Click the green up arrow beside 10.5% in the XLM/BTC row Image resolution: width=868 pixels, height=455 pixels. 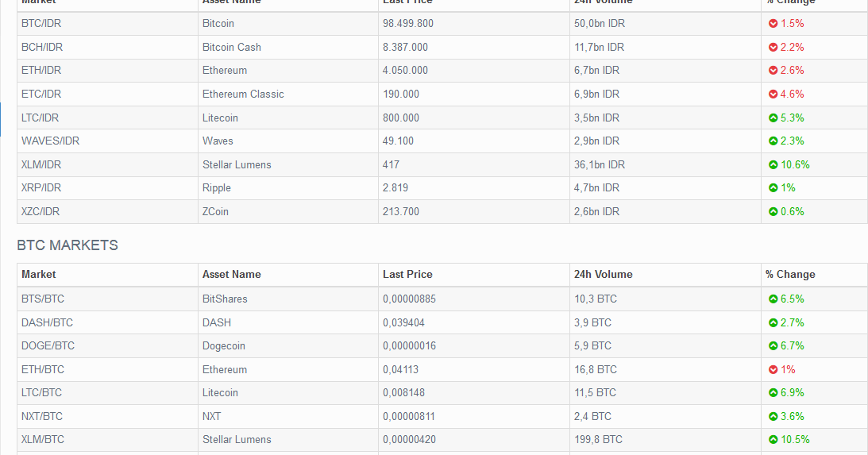tap(773, 439)
